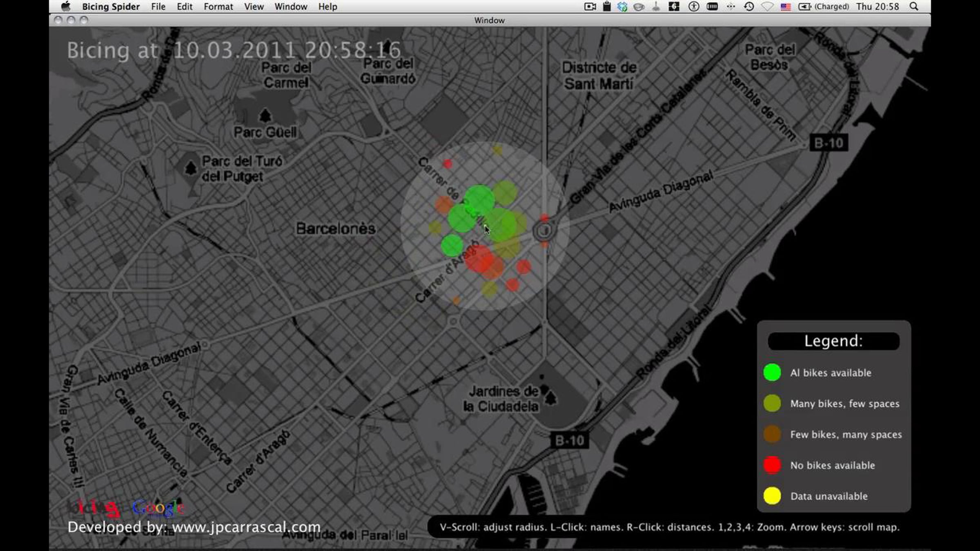Open the Spaces icon showing number 6
Viewport: 980px width, 551px height.
click(674, 7)
